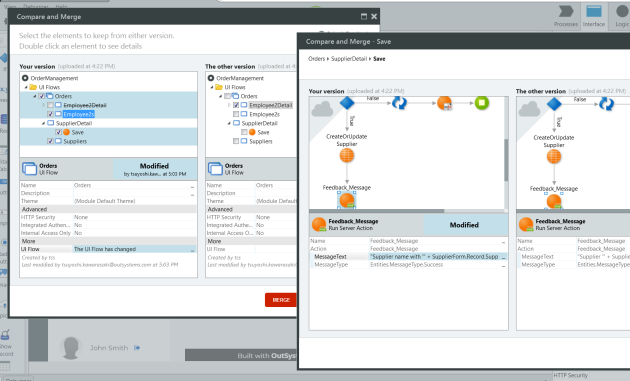
Task: Click horizontal scrollbar under Your version flow
Action: click(x=376, y=211)
